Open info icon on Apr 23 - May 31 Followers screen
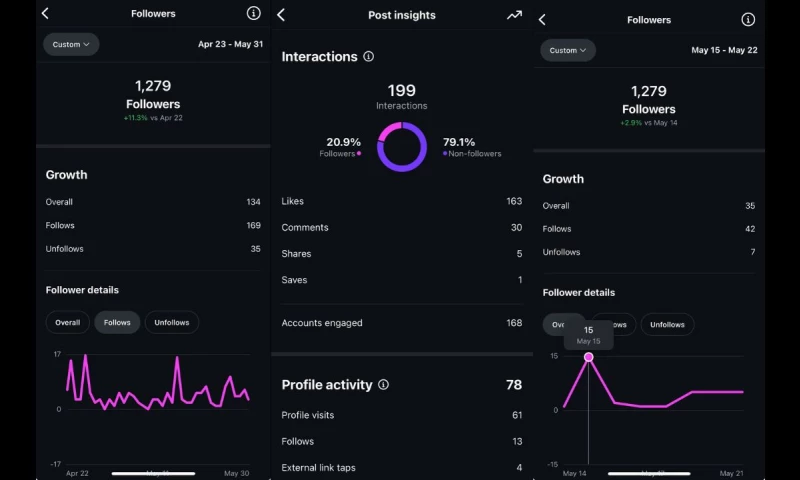This screenshot has width=800, height=480. click(x=253, y=14)
